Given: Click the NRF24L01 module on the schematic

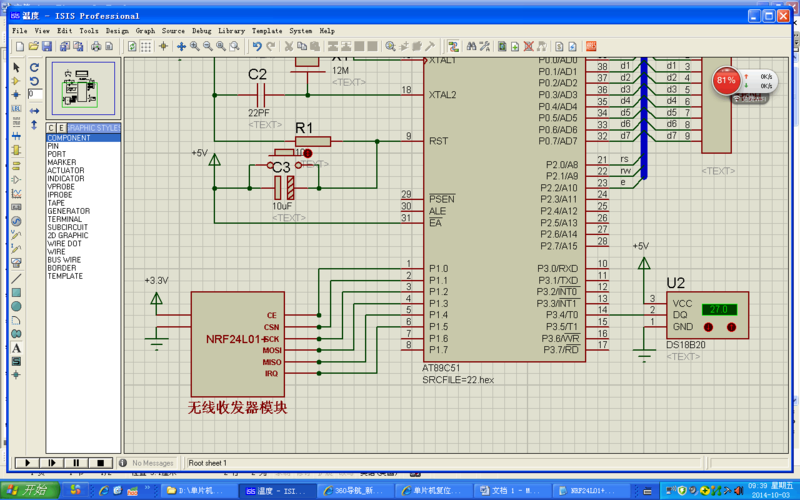Looking at the screenshot, I should click(x=237, y=344).
